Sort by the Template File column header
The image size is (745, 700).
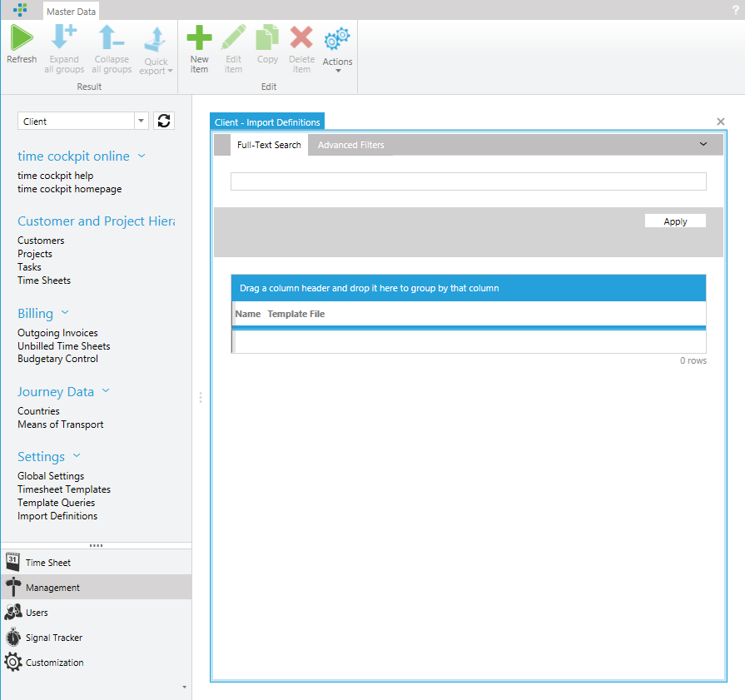pos(296,314)
